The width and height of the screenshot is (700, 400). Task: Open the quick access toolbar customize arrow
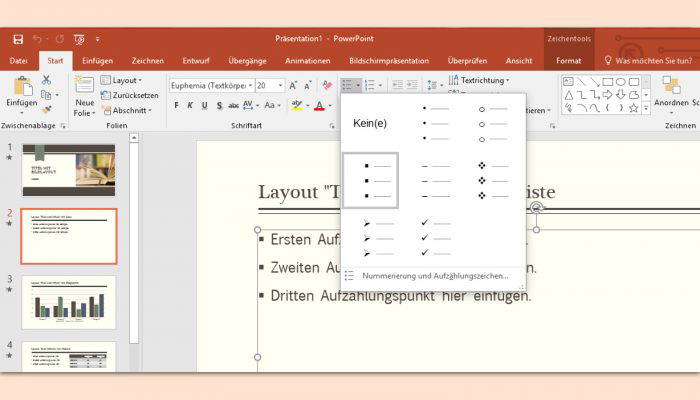pyautogui.click(x=97, y=39)
